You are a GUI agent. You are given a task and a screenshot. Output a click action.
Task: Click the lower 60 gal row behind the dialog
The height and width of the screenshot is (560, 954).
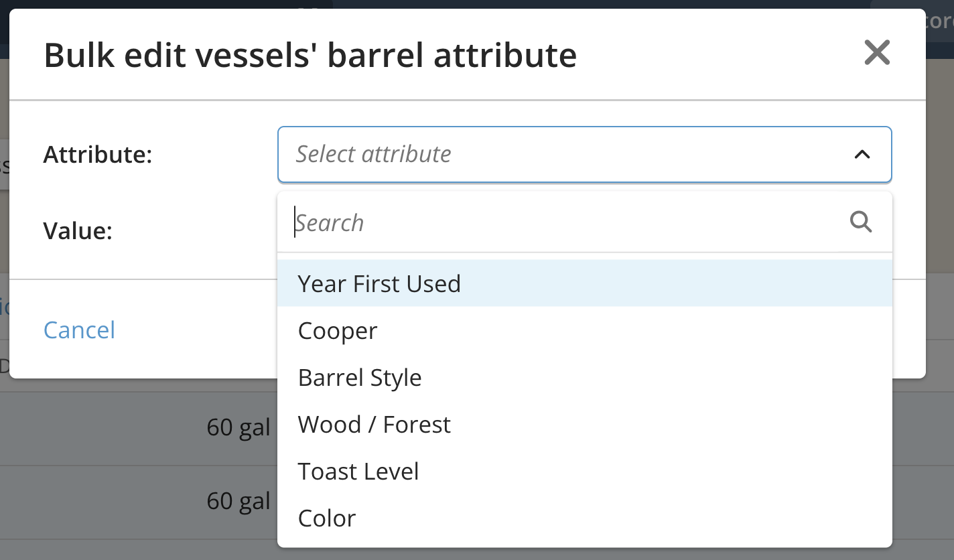pyautogui.click(x=137, y=501)
